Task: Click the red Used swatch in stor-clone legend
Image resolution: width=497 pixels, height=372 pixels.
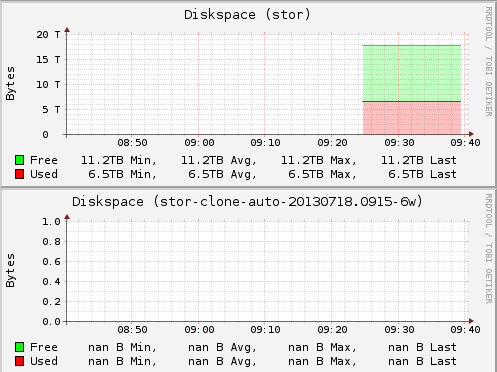Action: pyautogui.click(x=19, y=361)
